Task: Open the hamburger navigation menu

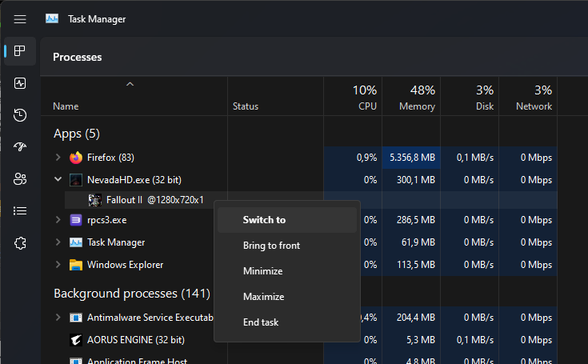Action: coord(20,19)
